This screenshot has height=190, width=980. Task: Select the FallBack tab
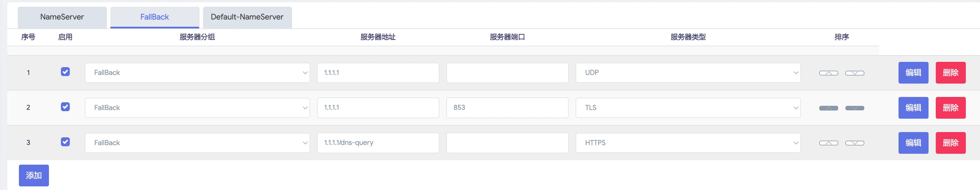pos(154,17)
